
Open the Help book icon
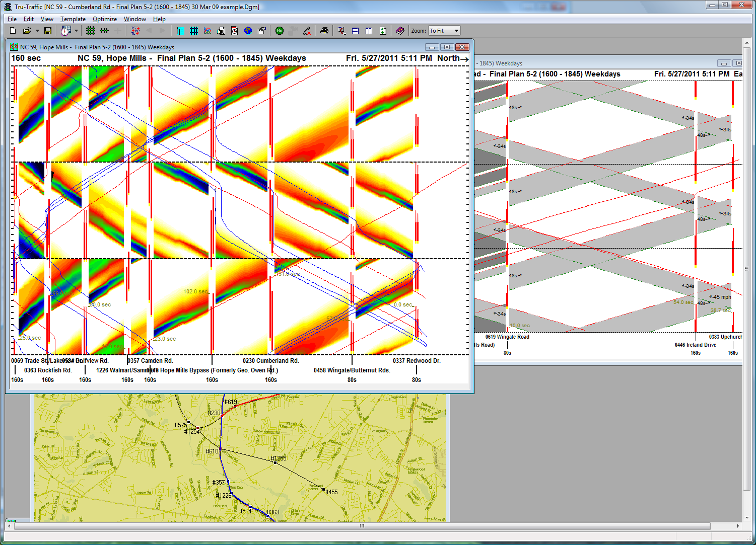pos(400,31)
